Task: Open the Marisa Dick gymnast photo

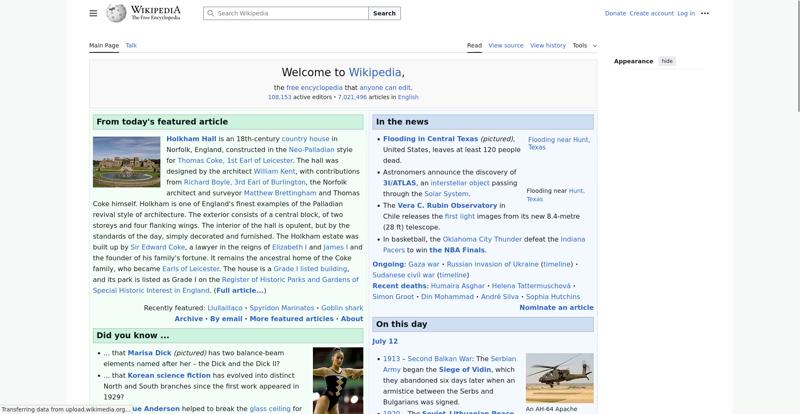Action: point(338,380)
